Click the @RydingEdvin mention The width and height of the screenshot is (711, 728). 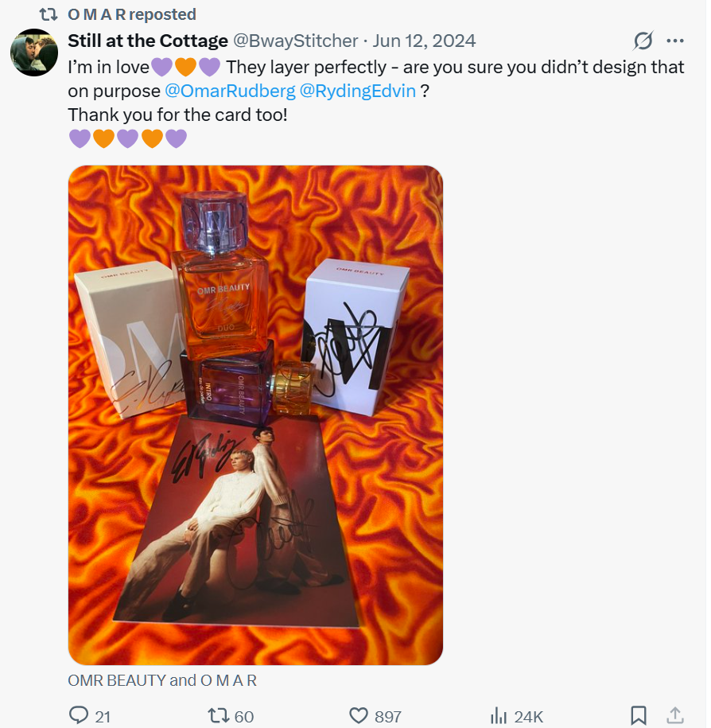click(x=358, y=91)
